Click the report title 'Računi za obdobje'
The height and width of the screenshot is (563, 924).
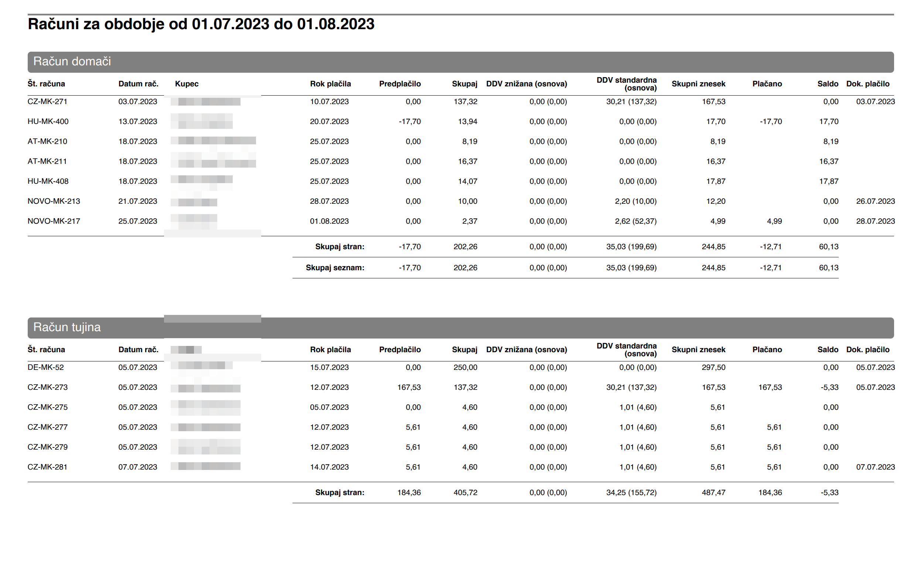[201, 24]
